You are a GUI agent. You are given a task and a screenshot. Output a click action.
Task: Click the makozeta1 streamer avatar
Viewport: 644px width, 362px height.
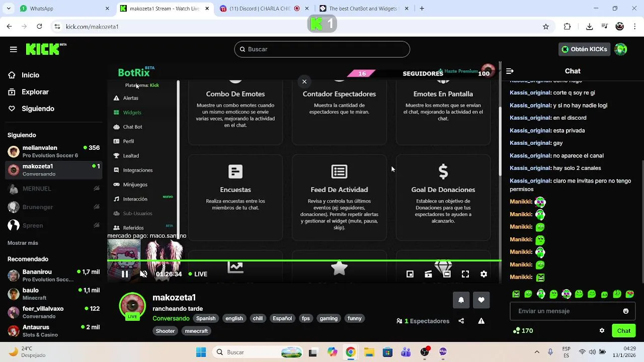[x=132, y=305]
